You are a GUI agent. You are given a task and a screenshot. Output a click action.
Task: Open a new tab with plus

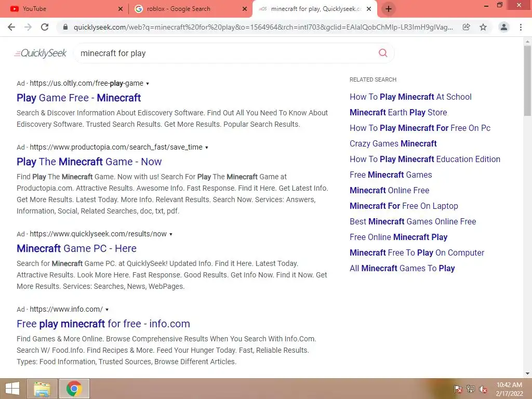[389, 9]
